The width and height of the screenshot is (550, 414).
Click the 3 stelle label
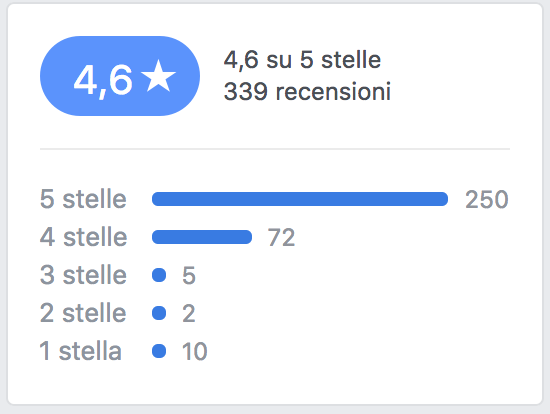pyautogui.click(x=83, y=275)
